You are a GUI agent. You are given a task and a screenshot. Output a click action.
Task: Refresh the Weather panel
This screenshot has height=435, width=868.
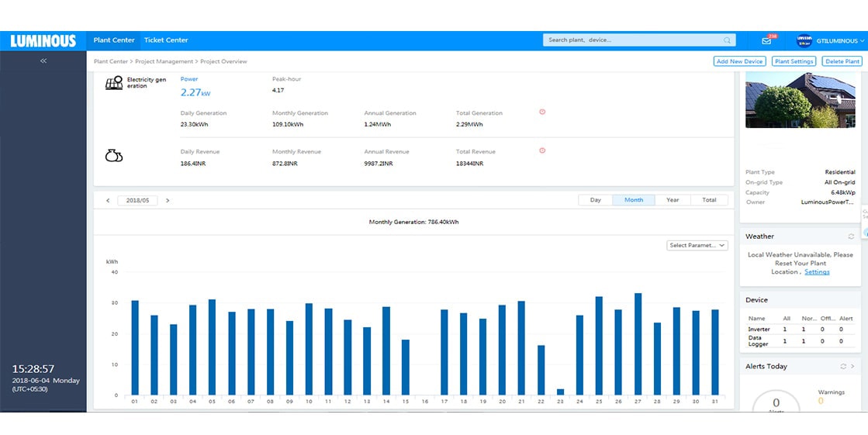coord(851,236)
